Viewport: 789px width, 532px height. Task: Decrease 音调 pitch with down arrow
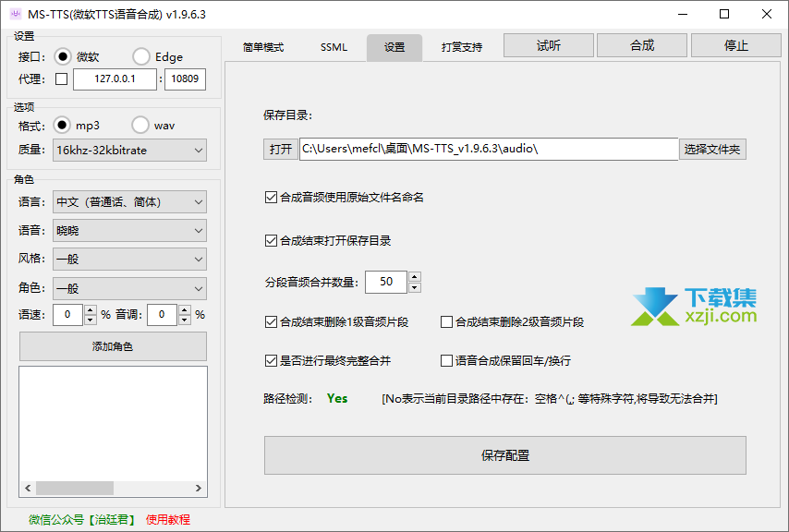[x=185, y=320]
